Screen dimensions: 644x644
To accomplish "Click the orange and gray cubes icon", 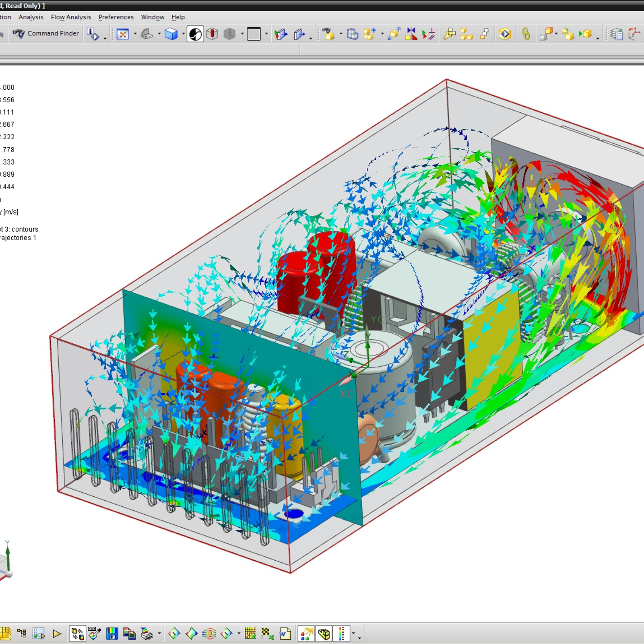I will [x=546, y=34].
